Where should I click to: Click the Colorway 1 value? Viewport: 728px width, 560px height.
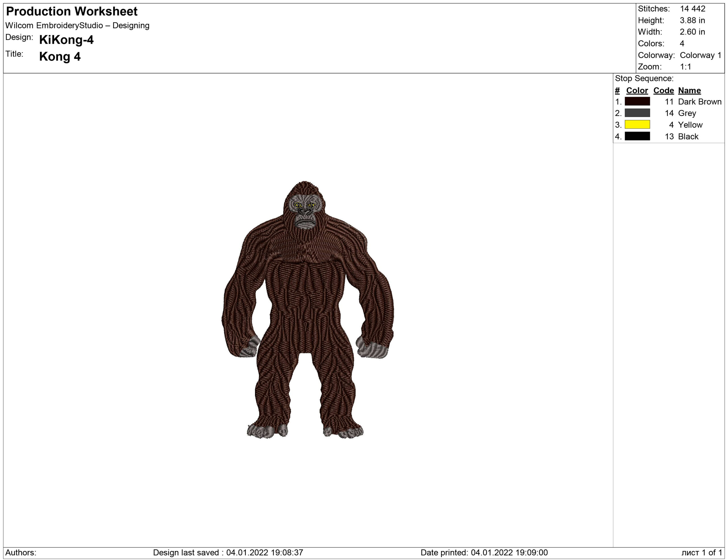700,55
